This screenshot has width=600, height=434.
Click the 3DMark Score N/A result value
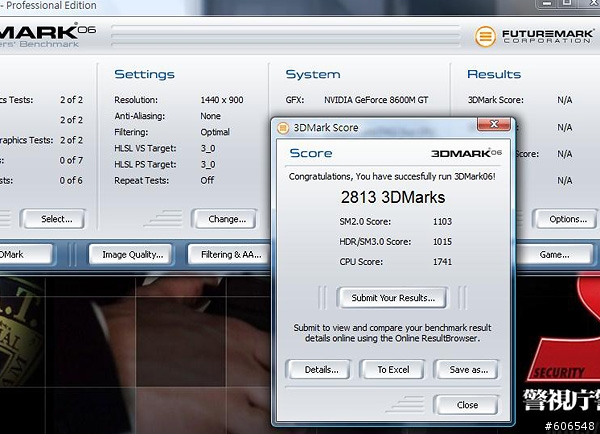coord(564,100)
